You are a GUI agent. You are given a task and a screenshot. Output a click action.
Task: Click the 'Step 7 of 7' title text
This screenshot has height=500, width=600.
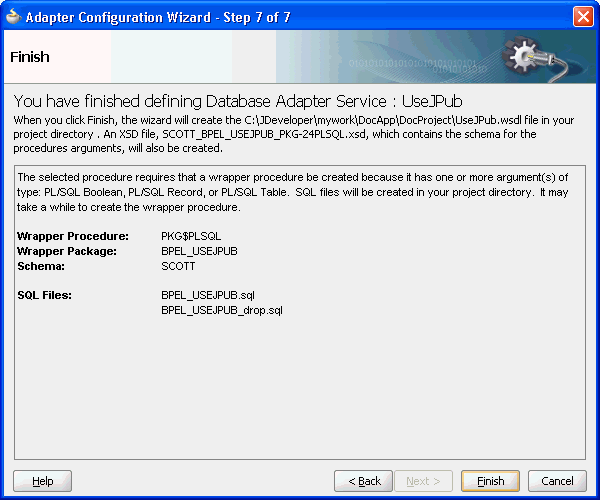click(x=257, y=17)
